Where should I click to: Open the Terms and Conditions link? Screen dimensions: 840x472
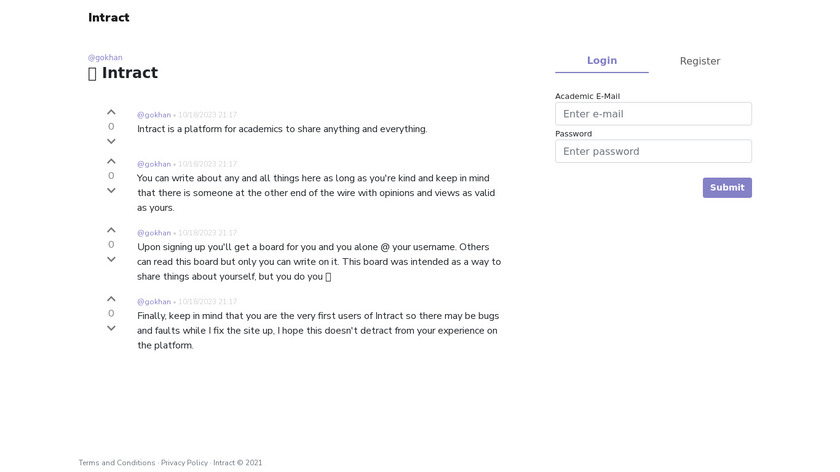click(117, 463)
